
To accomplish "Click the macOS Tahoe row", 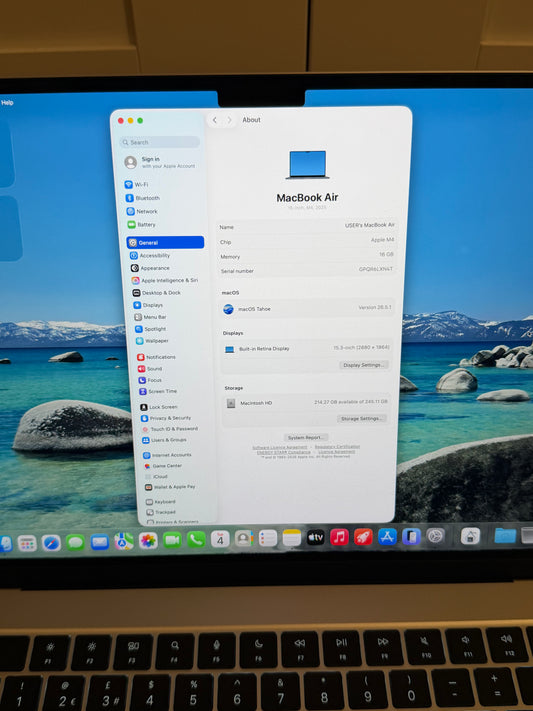I will 307,308.
